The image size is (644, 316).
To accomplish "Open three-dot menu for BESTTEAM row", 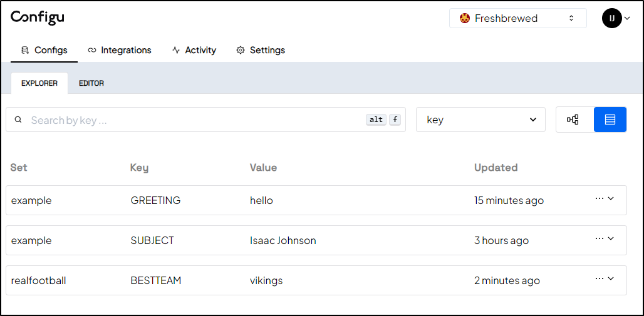I will point(600,278).
